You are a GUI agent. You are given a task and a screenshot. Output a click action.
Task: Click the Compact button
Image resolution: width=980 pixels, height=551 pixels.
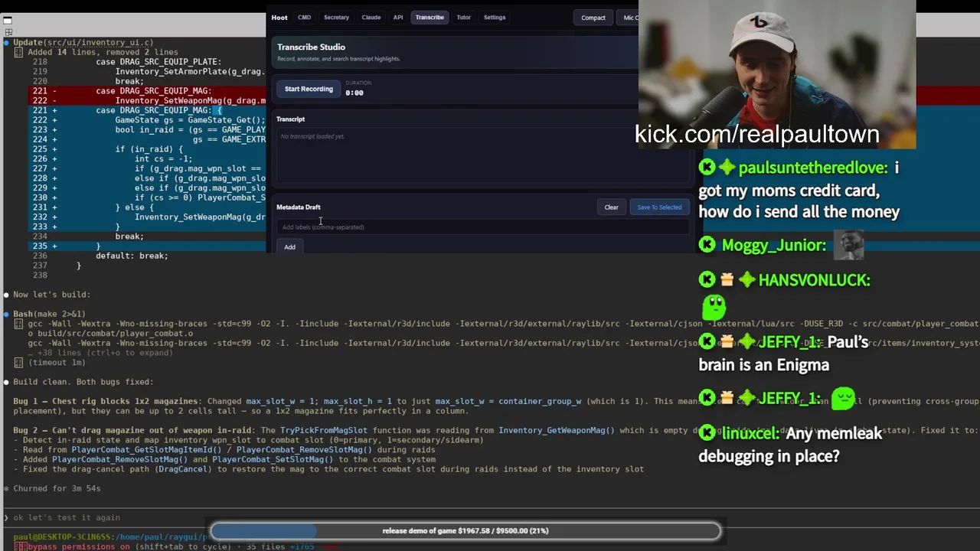tap(593, 18)
